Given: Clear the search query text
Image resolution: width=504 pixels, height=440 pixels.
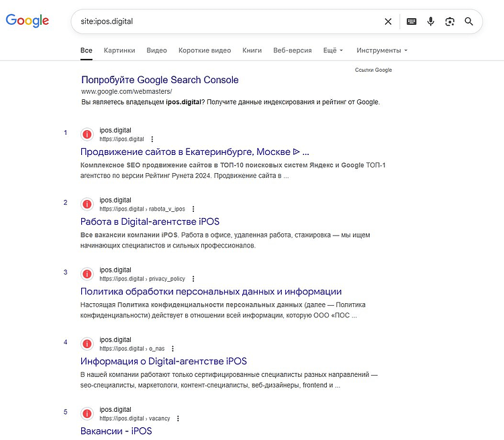Looking at the screenshot, I should coord(388,21).
